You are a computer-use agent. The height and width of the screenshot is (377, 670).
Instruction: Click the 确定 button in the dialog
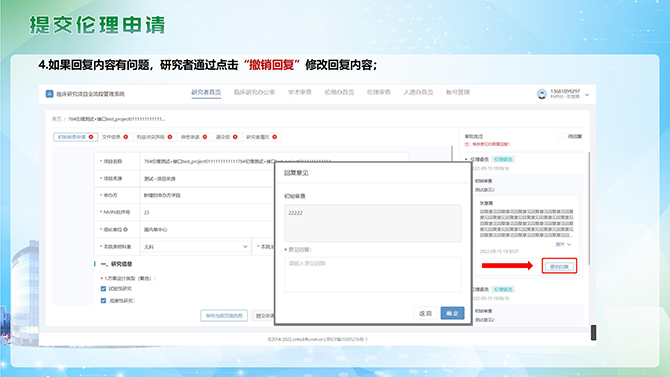[x=453, y=313]
